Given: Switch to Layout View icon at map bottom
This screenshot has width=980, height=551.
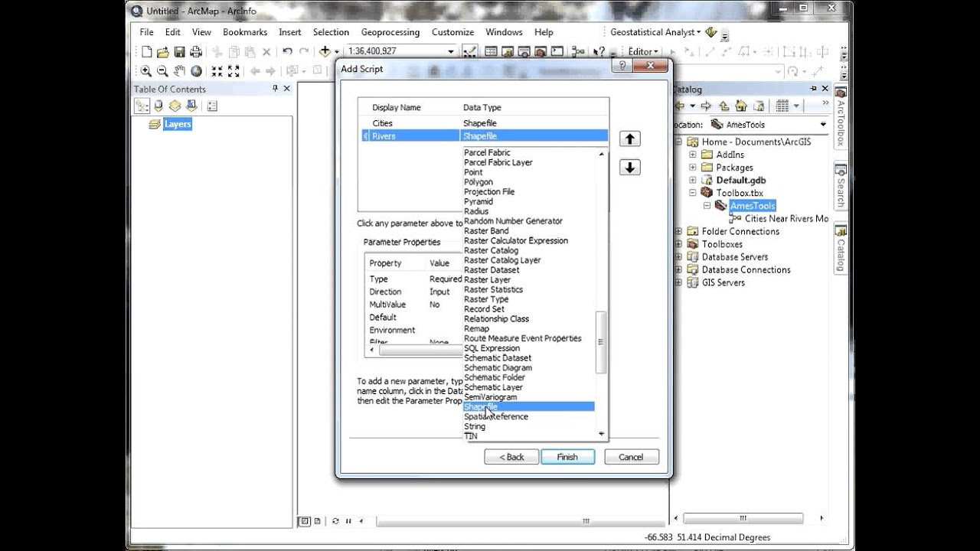Looking at the screenshot, I should point(318,521).
